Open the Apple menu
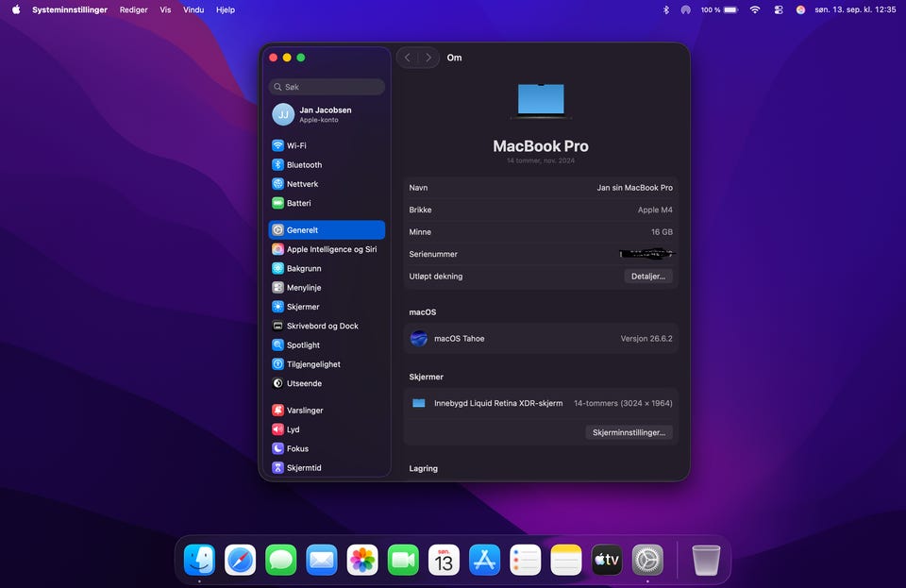 [x=16, y=9]
